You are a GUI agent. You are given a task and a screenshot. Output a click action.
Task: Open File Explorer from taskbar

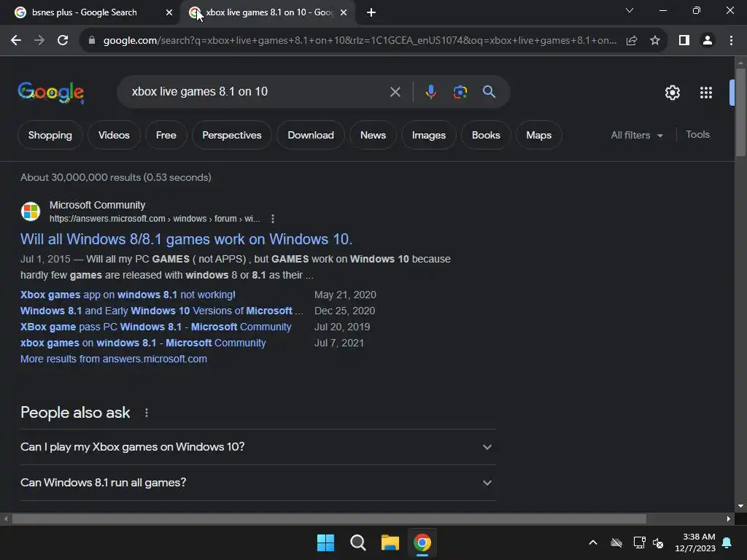pyautogui.click(x=390, y=542)
